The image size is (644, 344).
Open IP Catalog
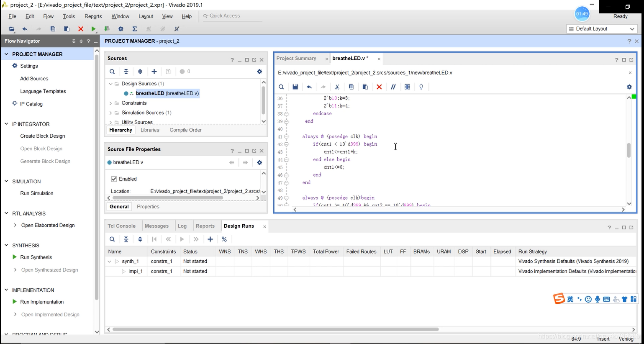pos(31,104)
